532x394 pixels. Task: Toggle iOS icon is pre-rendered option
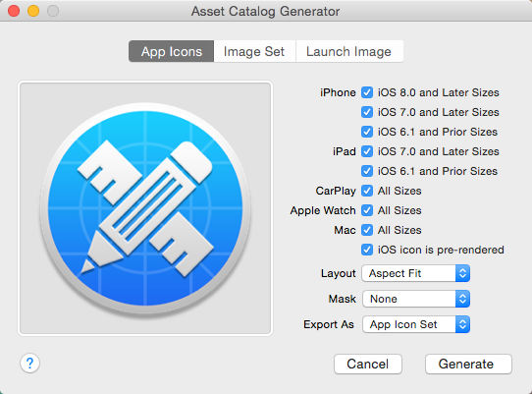367,250
